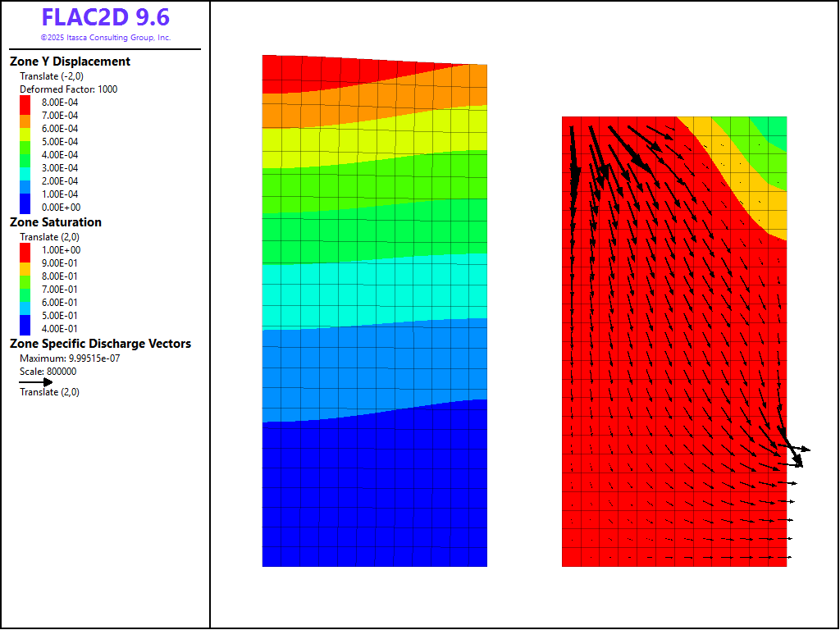Click the Zone Specific Discharge Vectors heading
Image resolution: width=840 pixels, height=630 pixels.
[100, 344]
